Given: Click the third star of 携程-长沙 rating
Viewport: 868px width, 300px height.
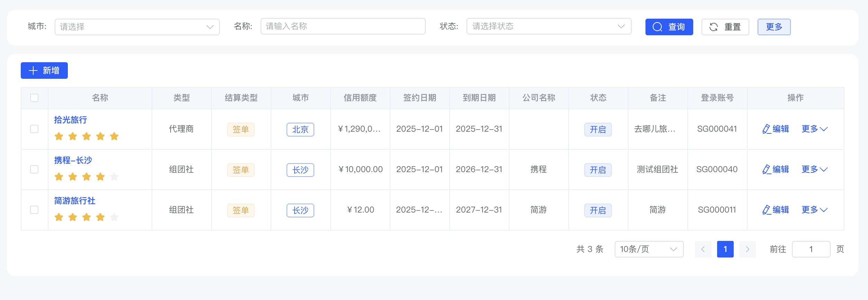Looking at the screenshot, I should click(x=87, y=177).
